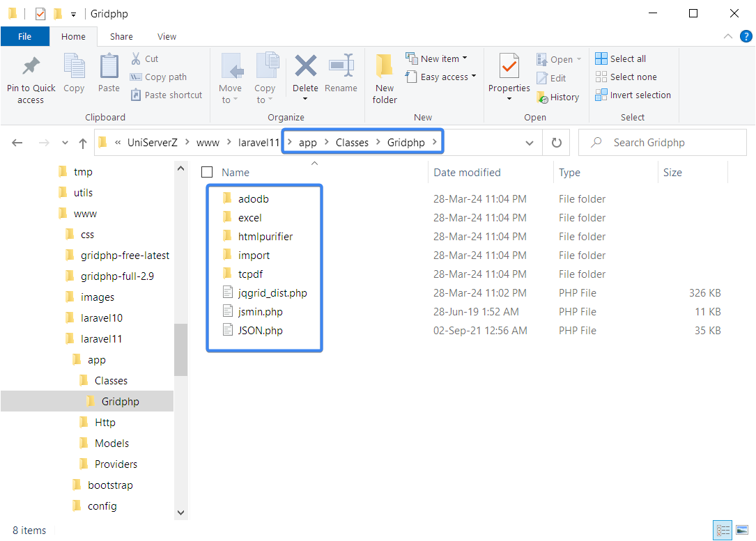Screen dimensions: 756x541
Task: Select the htmlpurifier folder in file list
Action: click(265, 237)
